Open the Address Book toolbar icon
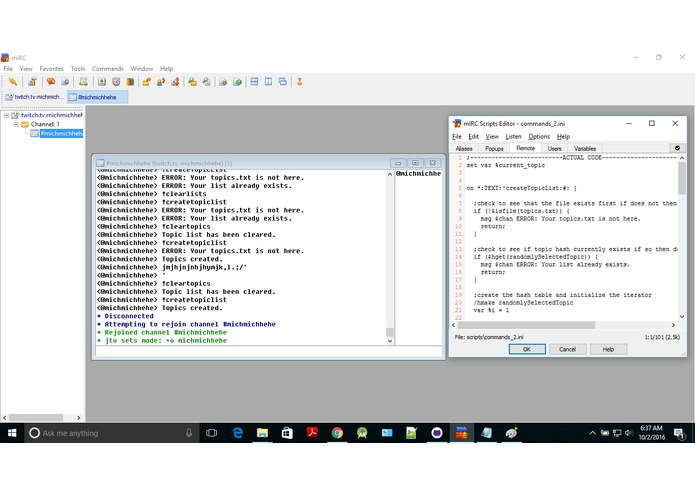The image size is (695, 494). click(102, 82)
